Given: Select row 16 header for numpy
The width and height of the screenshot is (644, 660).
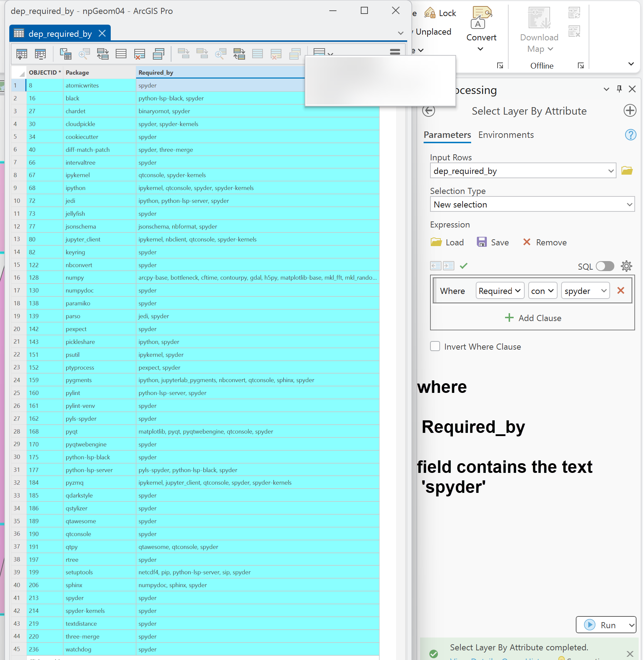Looking at the screenshot, I should pos(18,277).
